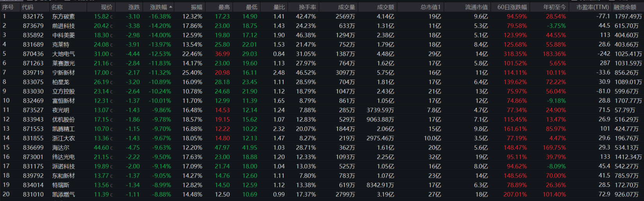
Task: Sort by 总市值1 column header
Action: coord(430,7)
